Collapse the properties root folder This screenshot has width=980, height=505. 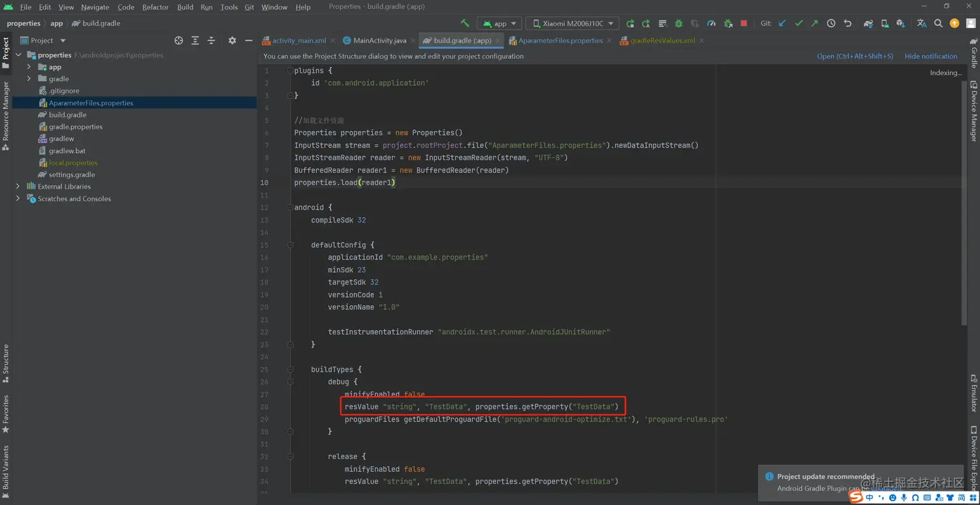pos(17,55)
